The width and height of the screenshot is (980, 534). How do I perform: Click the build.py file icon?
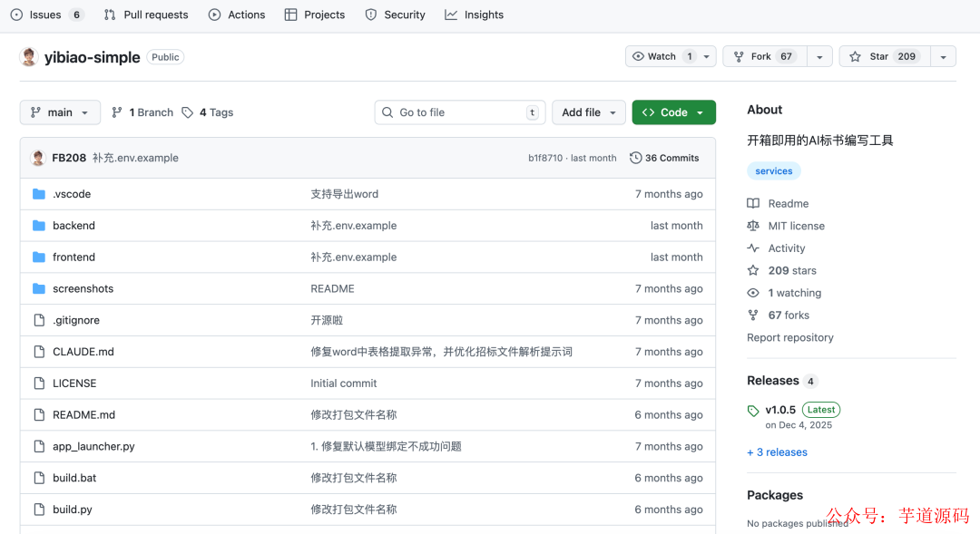pos(39,510)
